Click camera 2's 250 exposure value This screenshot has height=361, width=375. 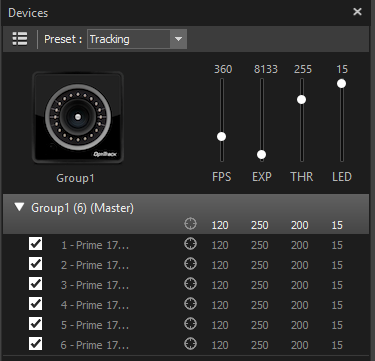click(x=260, y=265)
